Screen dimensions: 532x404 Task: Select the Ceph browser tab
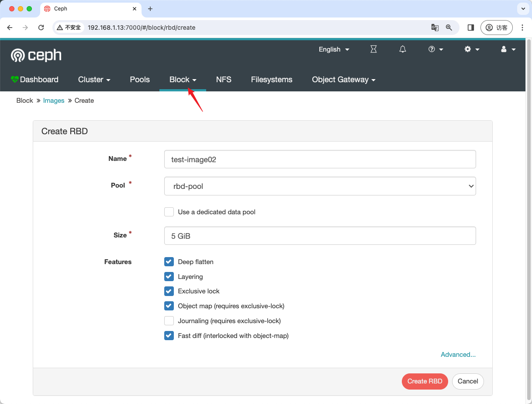pos(91,9)
